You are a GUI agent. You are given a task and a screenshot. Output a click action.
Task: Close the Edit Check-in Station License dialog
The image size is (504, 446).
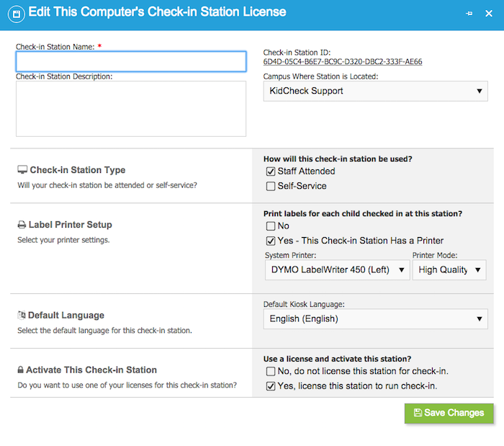[489, 14]
